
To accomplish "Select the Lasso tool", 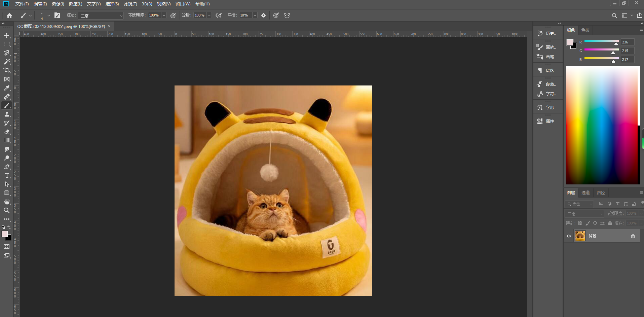I will point(7,53).
